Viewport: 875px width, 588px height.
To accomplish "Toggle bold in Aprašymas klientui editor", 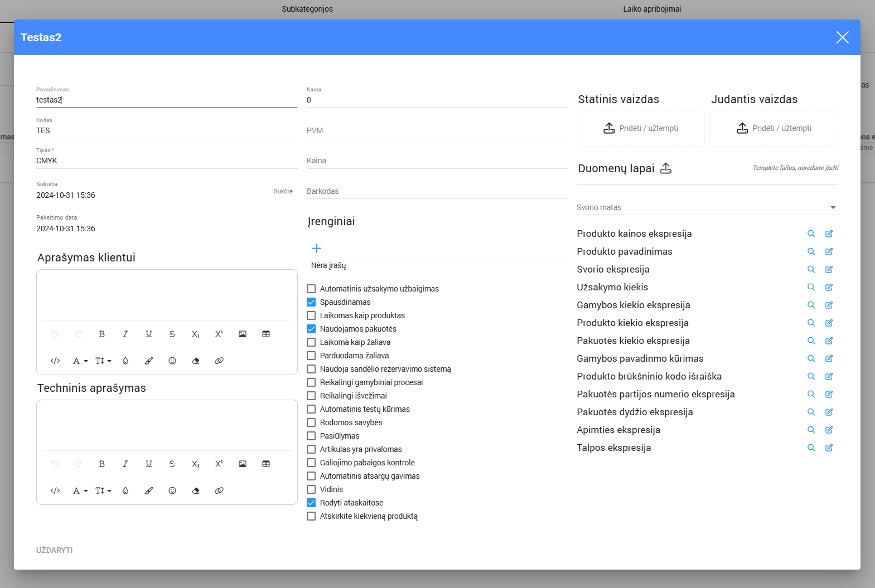I will (x=101, y=334).
